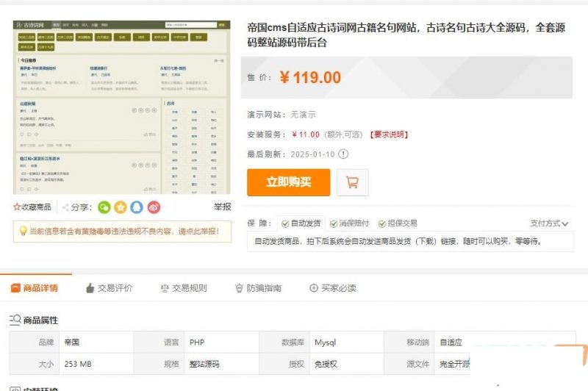
Task: Click the checkmark icon beside 消保赔付
Action: tap(334, 224)
